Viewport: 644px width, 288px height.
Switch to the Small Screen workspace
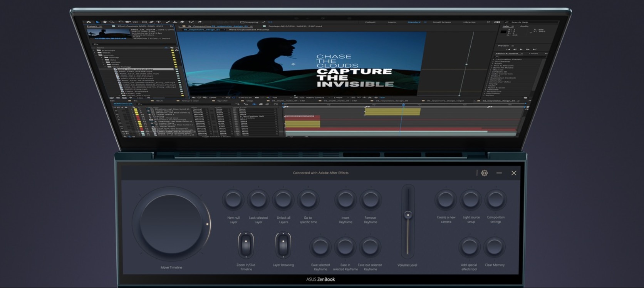[442, 22]
